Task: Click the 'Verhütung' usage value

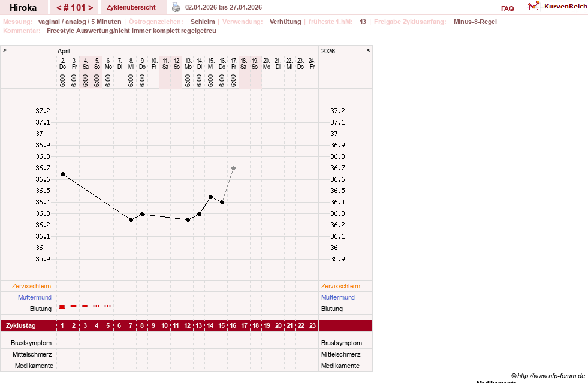Action: pyautogui.click(x=285, y=22)
